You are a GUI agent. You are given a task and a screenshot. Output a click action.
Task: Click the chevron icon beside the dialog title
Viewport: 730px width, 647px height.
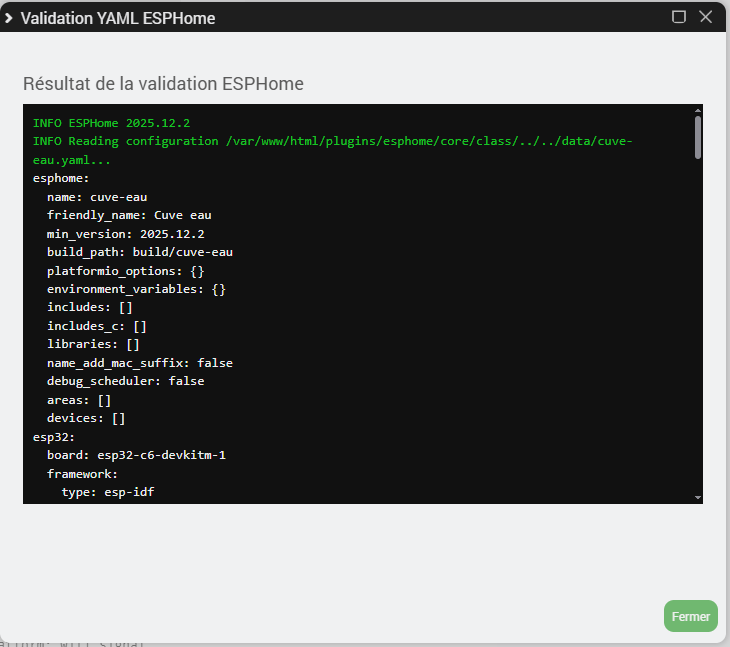(x=9, y=18)
